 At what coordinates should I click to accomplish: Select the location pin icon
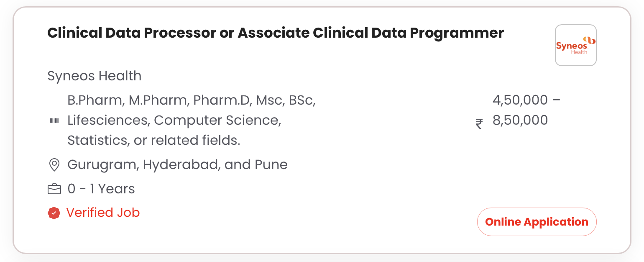pos(54,164)
